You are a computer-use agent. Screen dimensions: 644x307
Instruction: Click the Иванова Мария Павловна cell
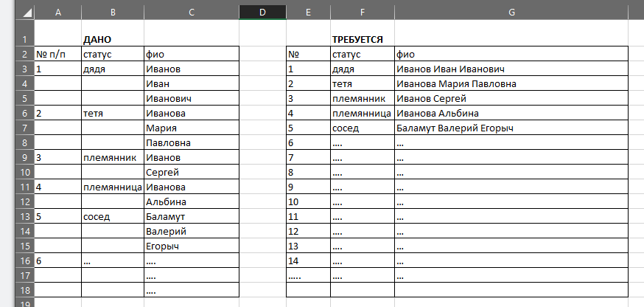tap(511, 83)
